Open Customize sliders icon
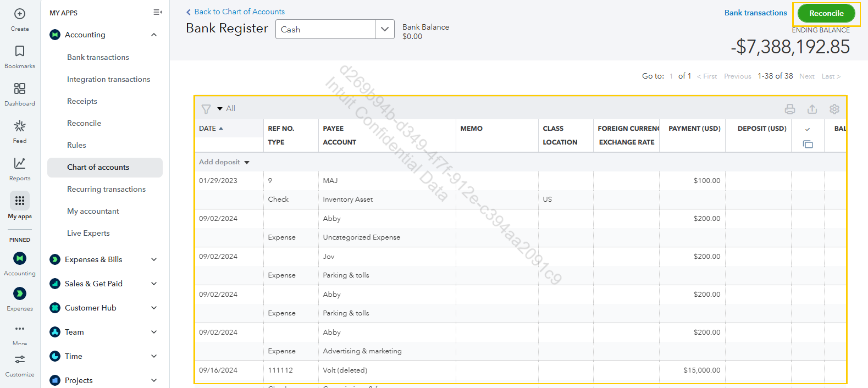The image size is (868, 388). [20, 359]
